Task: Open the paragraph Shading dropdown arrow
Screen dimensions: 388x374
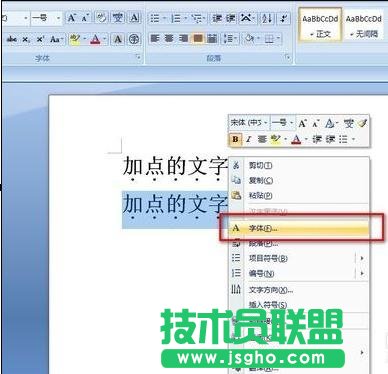Action: click(258, 39)
